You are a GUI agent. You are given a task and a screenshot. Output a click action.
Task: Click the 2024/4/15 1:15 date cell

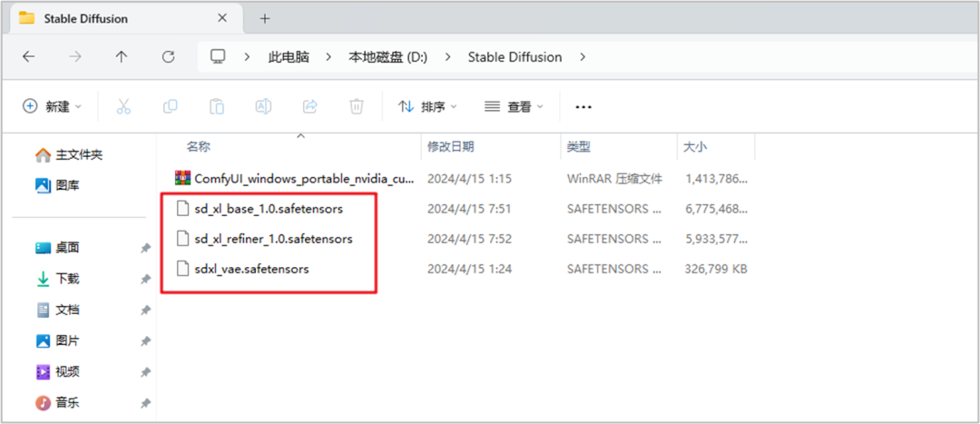(469, 179)
